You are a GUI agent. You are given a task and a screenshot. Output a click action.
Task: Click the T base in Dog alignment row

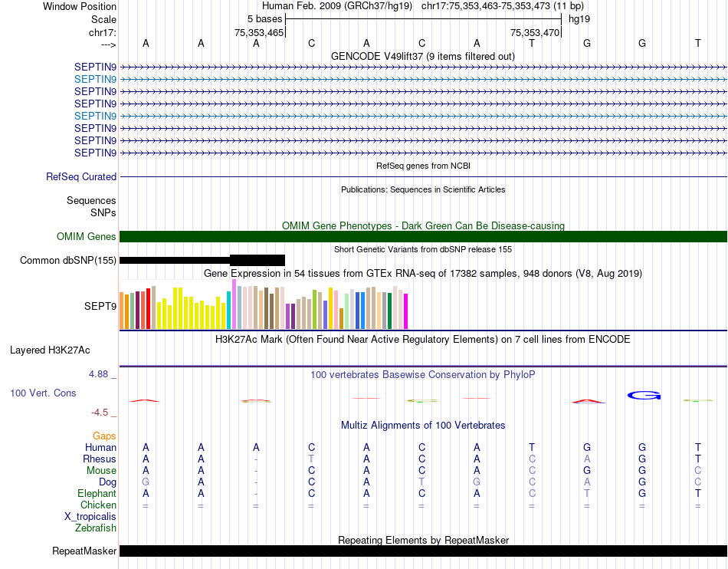(x=421, y=482)
